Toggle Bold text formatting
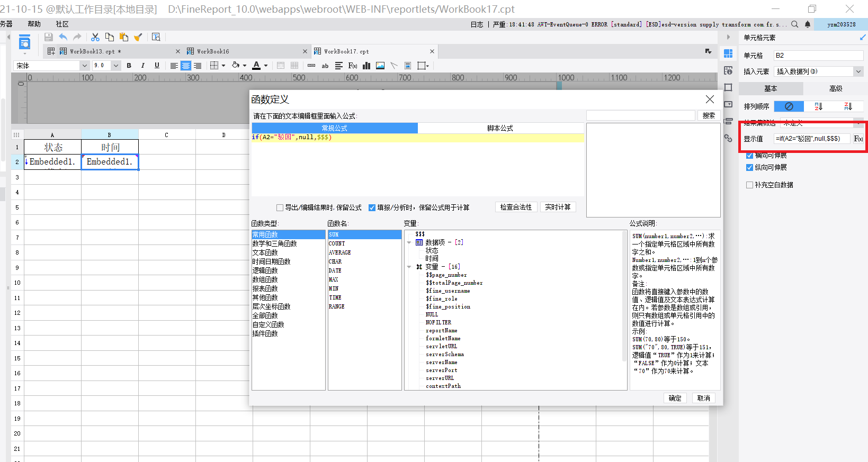The image size is (868, 462). click(x=129, y=66)
